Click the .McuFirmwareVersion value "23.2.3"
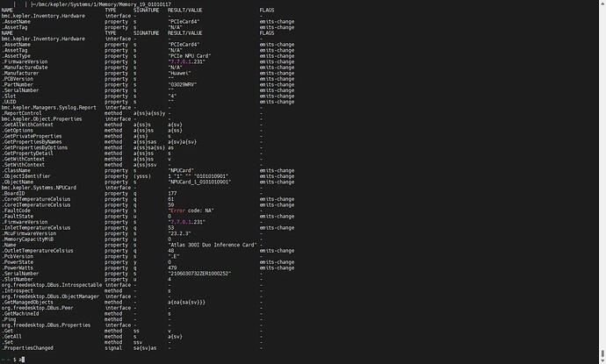 [181, 233]
